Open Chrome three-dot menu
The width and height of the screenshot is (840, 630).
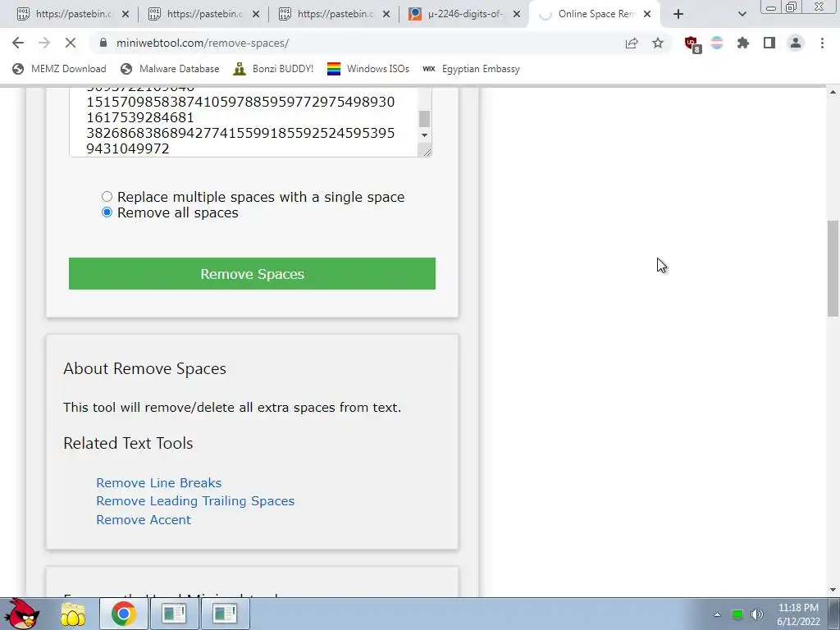822,43
